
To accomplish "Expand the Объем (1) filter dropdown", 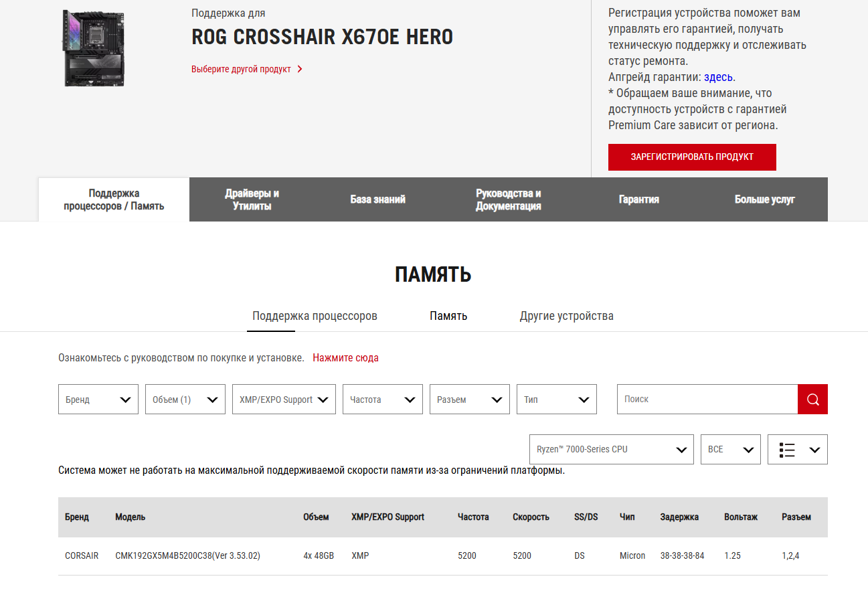I will [x=185, y=400].
